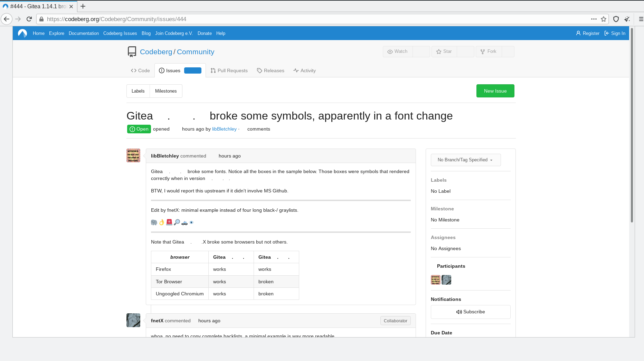
Task: Open the No Branch/Tag Specified dropdown
Action: (x=465, y=160)
